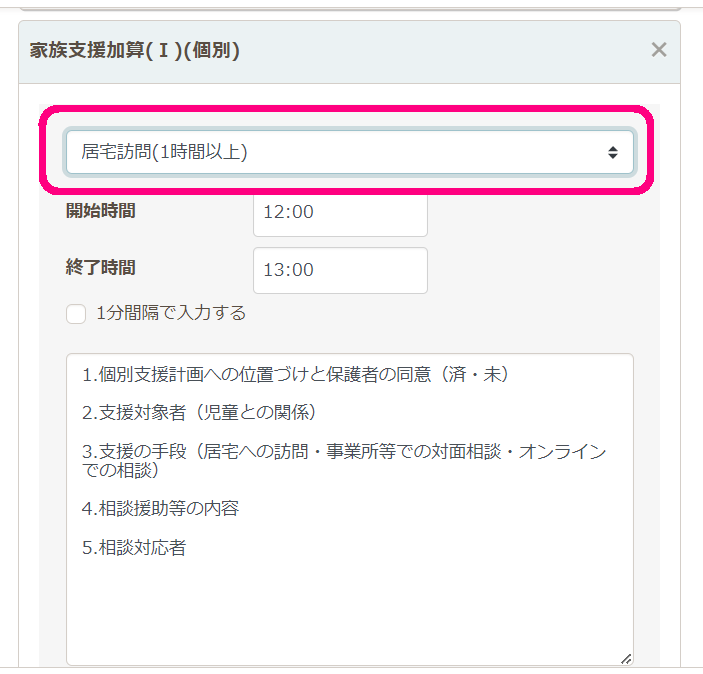Place cursor on line 4.相談援助等の内容
The image size is (703, 674).
tap(160, 508)
